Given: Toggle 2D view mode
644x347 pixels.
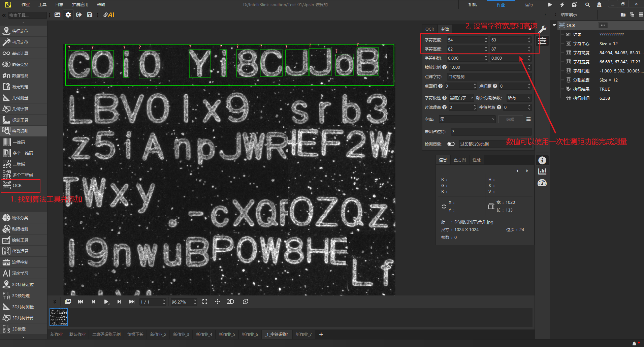Looking at the screenshot, I should pos(230,302).
